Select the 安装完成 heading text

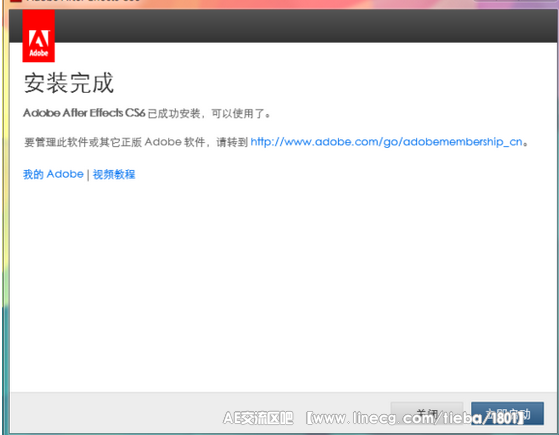(x=69, y=83)
